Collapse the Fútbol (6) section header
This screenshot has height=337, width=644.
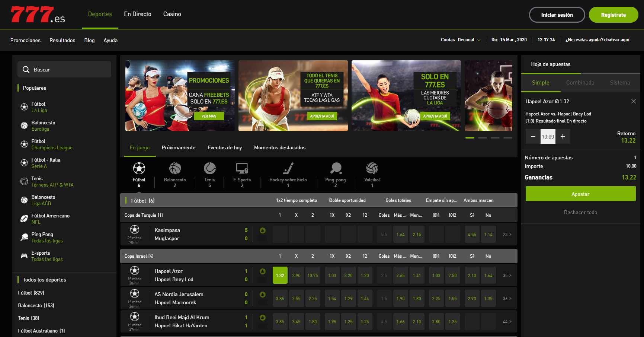[x=319, y=200]
